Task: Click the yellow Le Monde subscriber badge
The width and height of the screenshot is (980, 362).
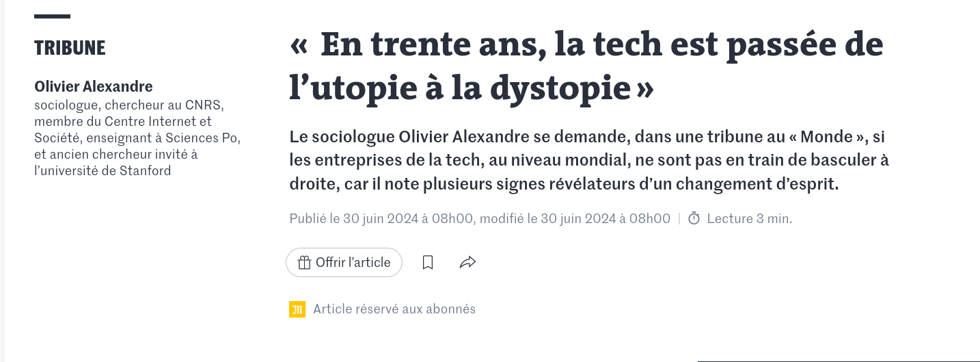Action: [297, 309]
